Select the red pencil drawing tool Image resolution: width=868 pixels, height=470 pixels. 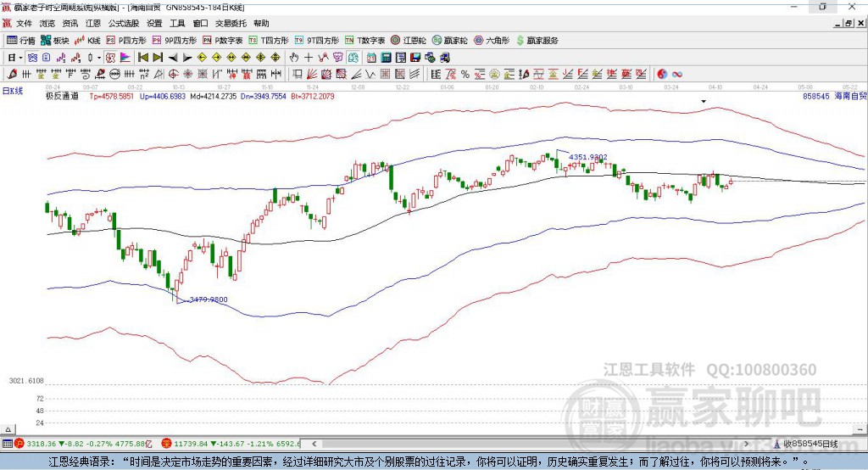tap(12, 75)
